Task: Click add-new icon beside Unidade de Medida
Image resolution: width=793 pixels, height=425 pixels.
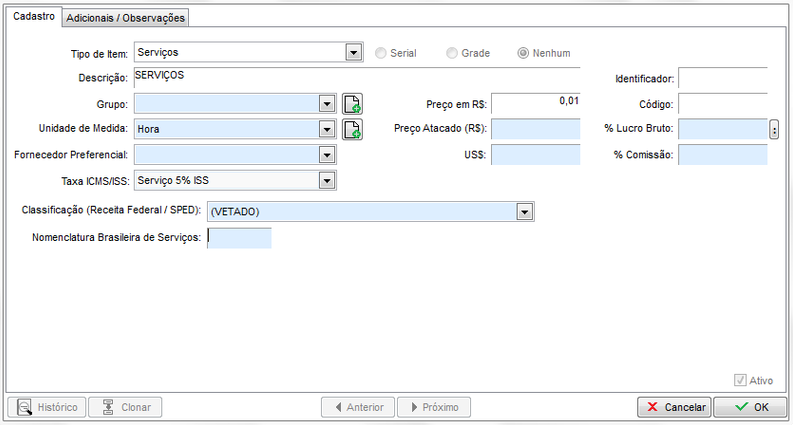Action: click(x=352, y=129)
